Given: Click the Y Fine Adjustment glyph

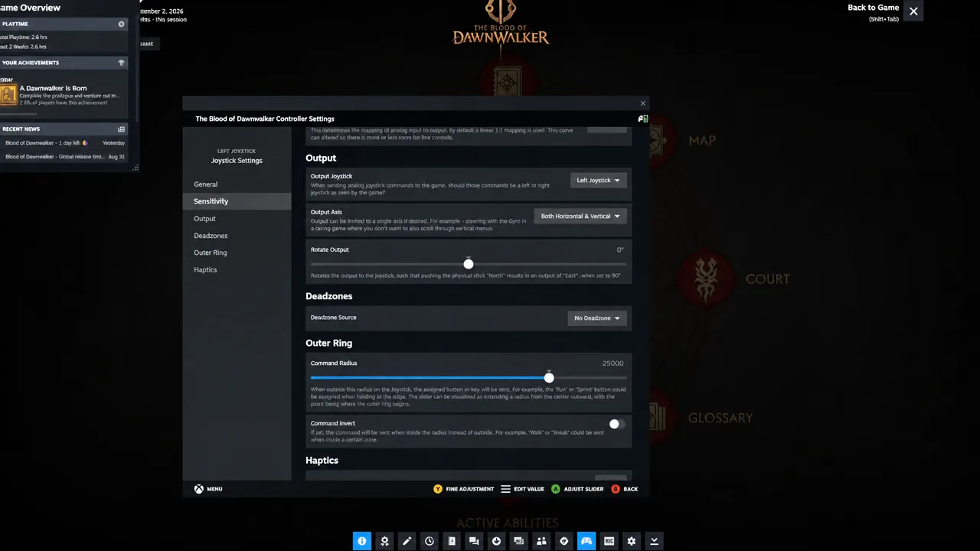Looking at the screenshot, I should coord(438,489).
